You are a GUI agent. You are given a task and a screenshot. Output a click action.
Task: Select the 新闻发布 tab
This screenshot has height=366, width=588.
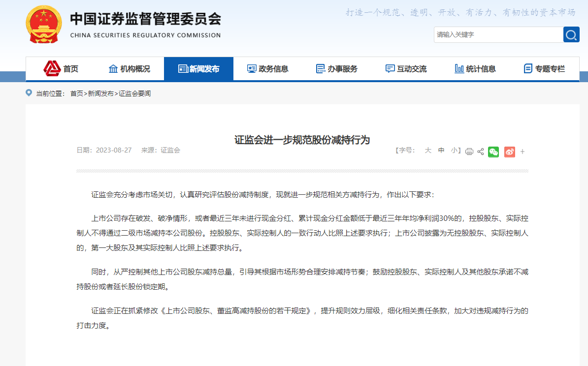pos(199,69)
